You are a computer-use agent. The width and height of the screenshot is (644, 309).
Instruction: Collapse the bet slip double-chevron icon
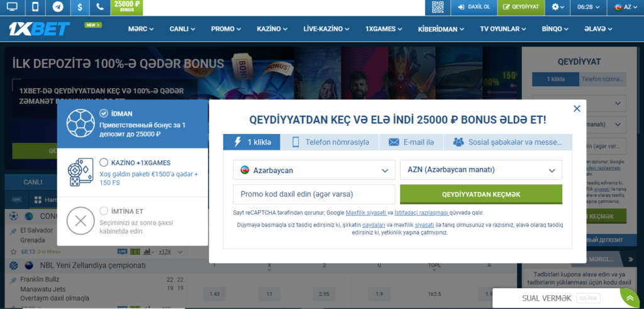coord(631,260)
